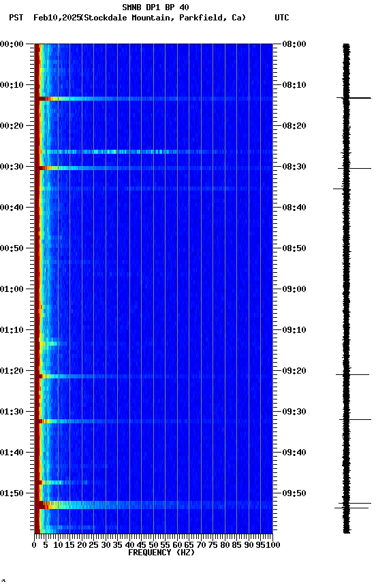Click the 08:20 UTC time label
The image size is (376, 588).
[294, 126]
